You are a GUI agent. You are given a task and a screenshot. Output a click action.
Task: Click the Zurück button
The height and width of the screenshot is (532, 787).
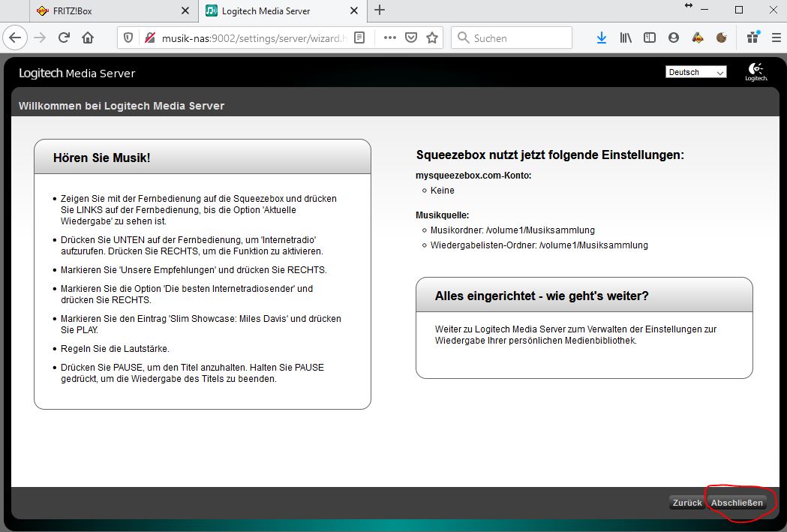[687, 503]
